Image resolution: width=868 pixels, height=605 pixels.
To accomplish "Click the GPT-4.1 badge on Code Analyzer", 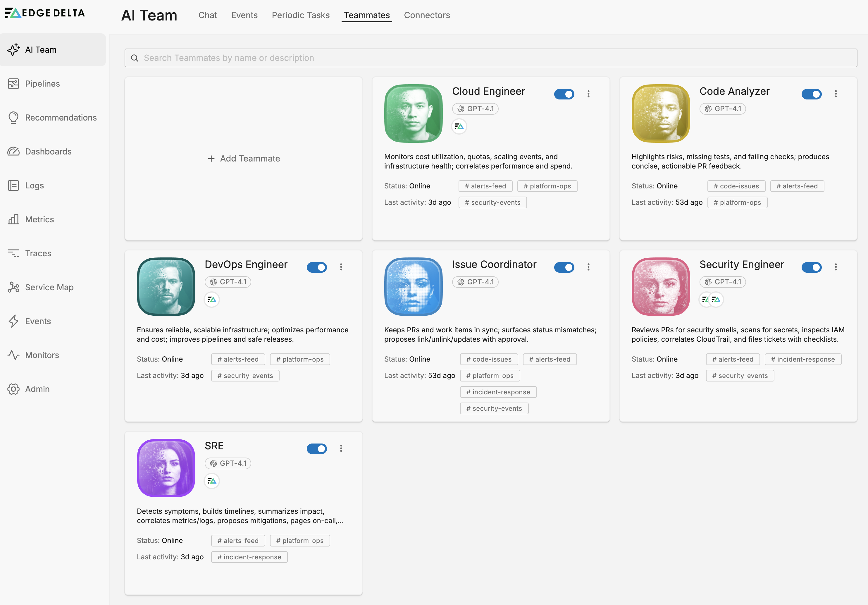I will pos(722,109).
